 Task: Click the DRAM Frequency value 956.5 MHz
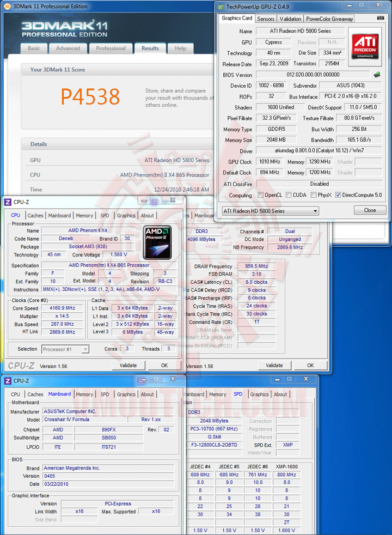(x=256, y=266)
